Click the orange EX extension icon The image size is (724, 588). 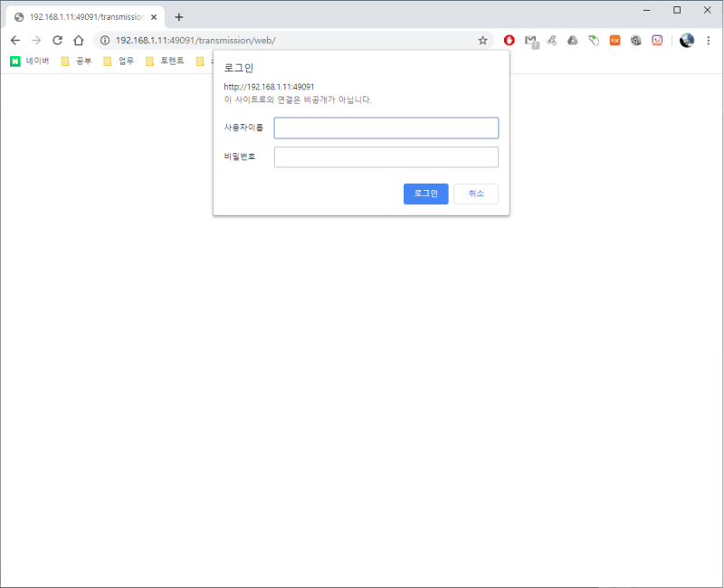point(615,40)
